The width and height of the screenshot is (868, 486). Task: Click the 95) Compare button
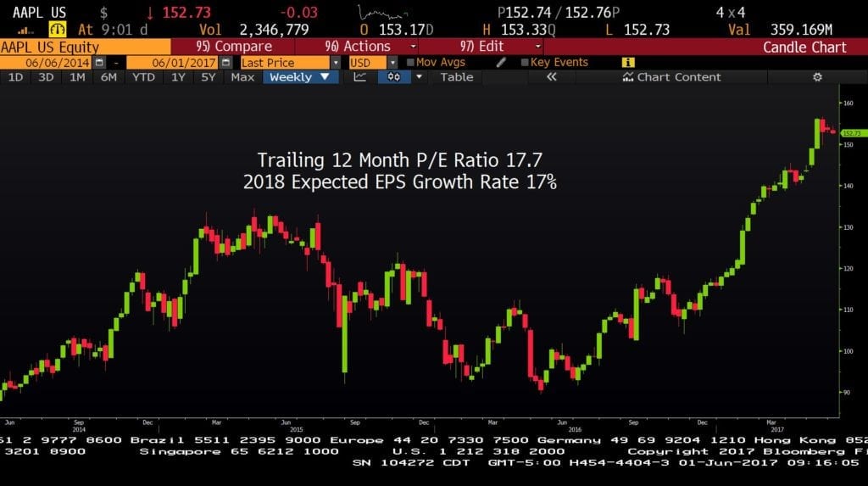[234, 47]
